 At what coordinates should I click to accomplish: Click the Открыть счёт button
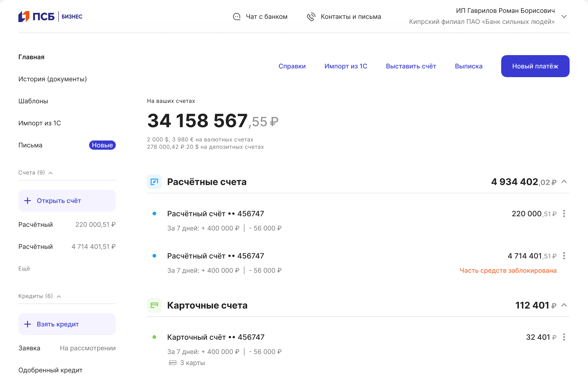67,200
